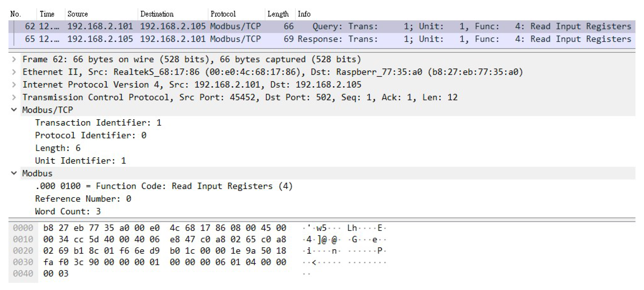
Task: Click the Info column header
Action: pos(304,14)
